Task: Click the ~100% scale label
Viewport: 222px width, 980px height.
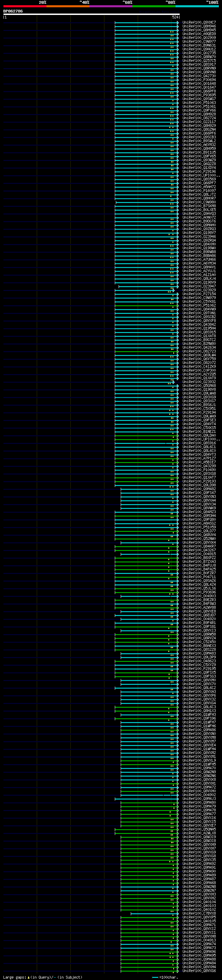Action: pyautogui.click(x=212, y=2)
